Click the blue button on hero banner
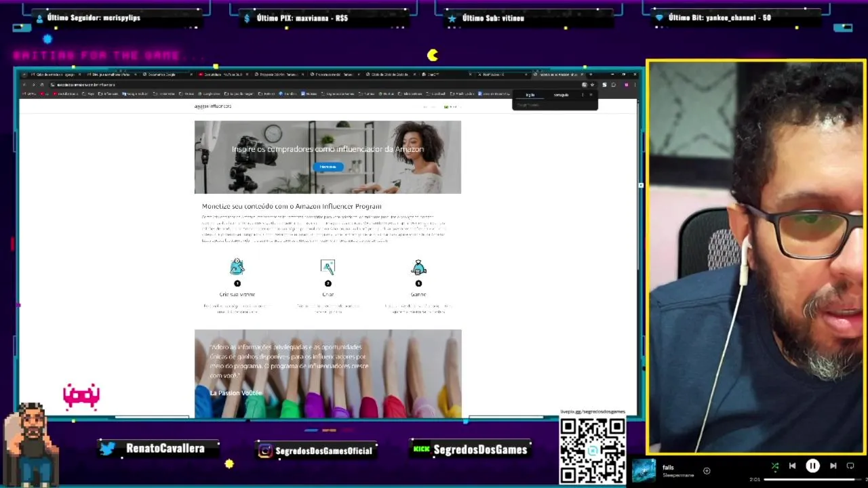 coord(328,167)
